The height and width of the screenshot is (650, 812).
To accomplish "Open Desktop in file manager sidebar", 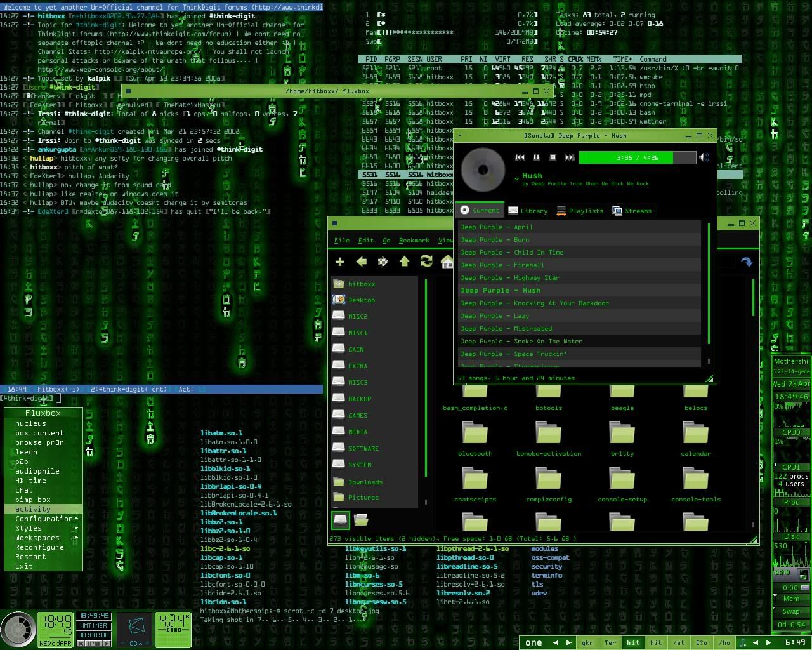I will (375, 300).
